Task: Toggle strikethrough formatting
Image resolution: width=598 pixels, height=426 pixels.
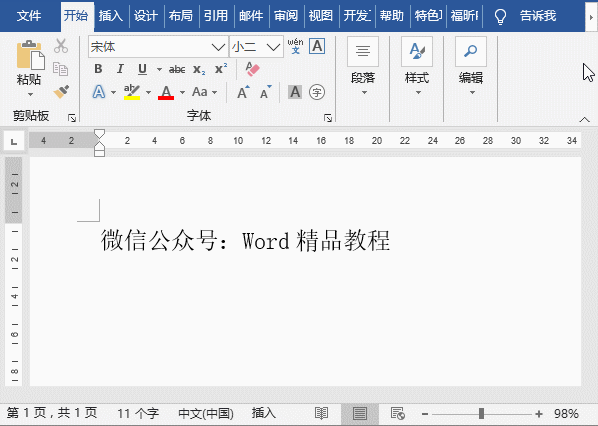Action: [177, 69]
